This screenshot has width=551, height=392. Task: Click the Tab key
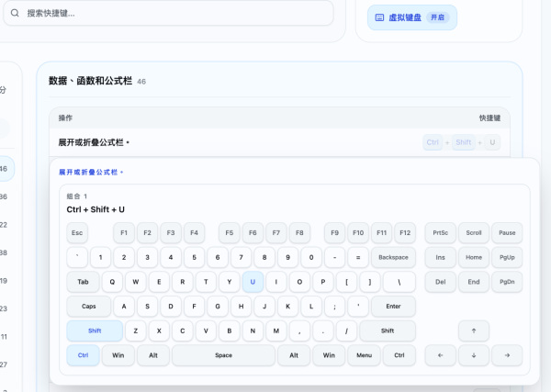(83, 282)
